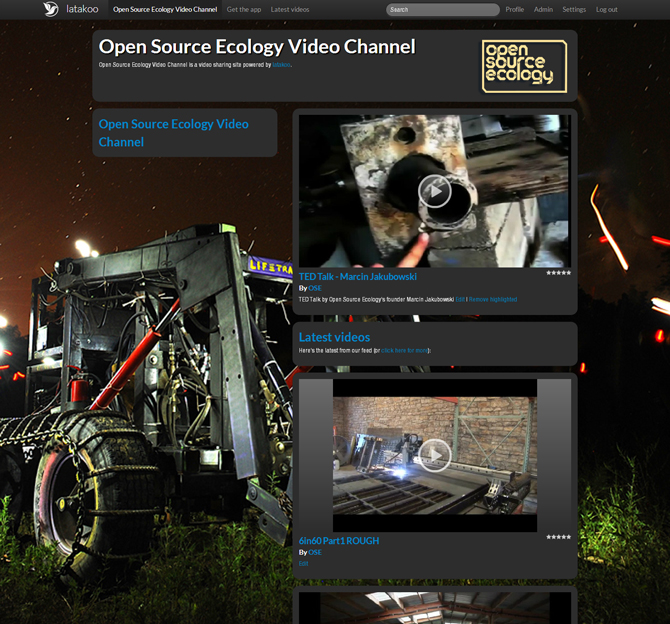Screen dimensions: 670x624
Task: Play the TED Talk video
Action: point(435,191)
